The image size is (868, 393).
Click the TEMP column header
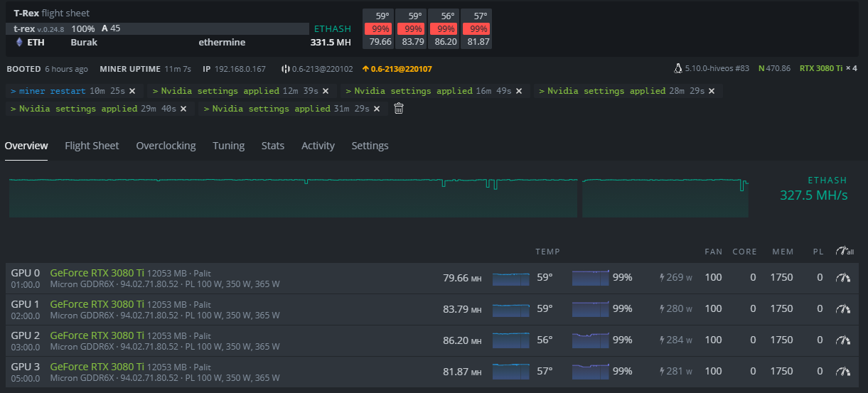(x=547, y=252)
